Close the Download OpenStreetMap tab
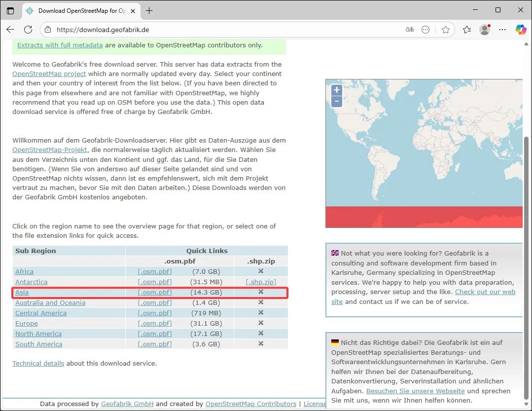 (133, 11)
